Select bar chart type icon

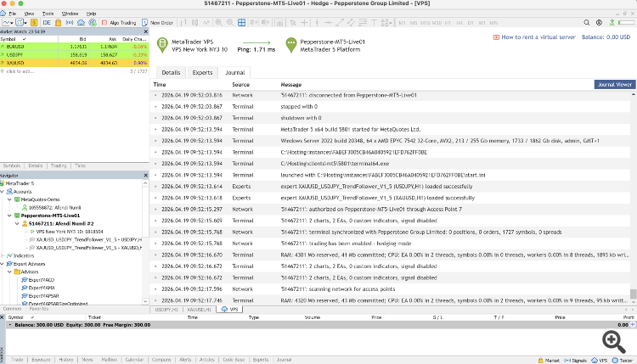183,23
